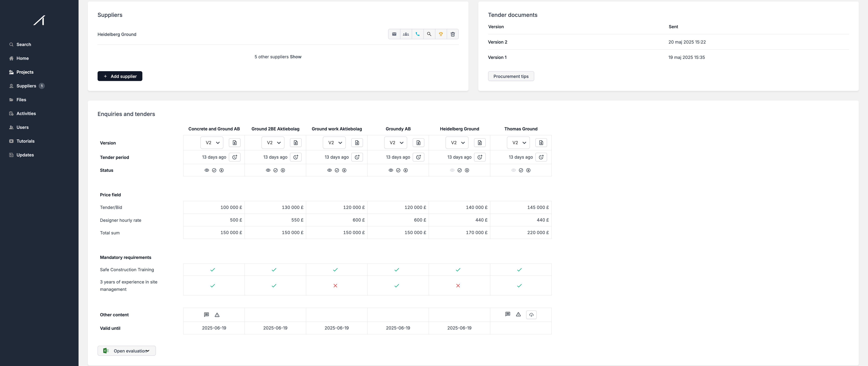
Task: Click cloud download icon for Thomas Ground
Action: click(531, 315)
